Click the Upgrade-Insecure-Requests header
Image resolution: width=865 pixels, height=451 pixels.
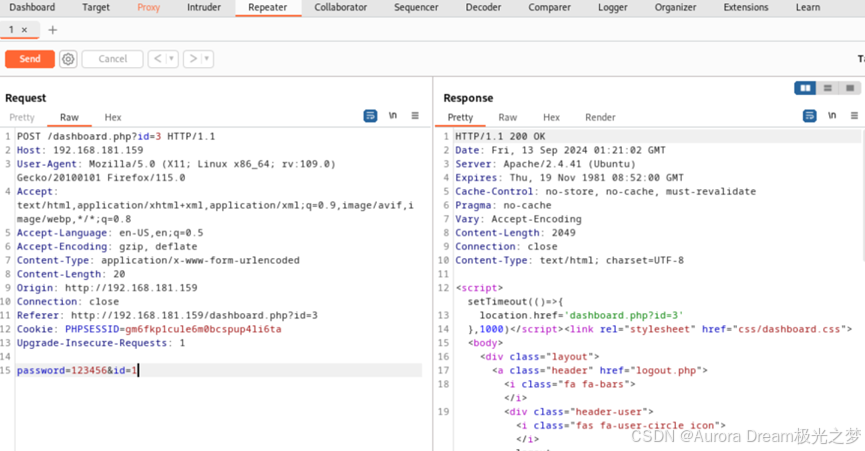click(101, 343)
